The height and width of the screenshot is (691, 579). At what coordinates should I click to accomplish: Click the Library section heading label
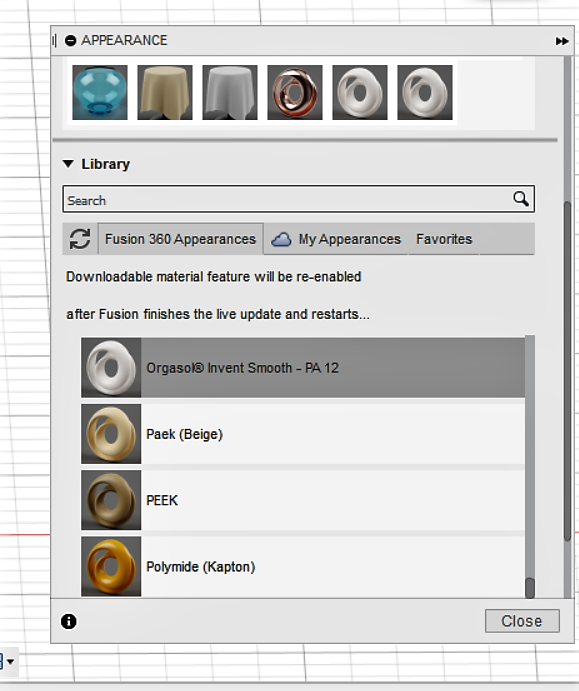click(106, 164)
